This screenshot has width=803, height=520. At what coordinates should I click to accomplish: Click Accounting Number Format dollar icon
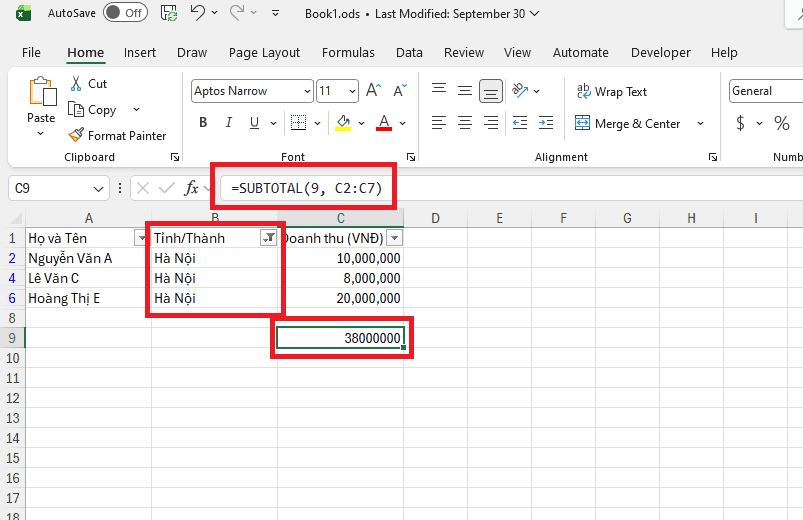(x=740, y=123)
